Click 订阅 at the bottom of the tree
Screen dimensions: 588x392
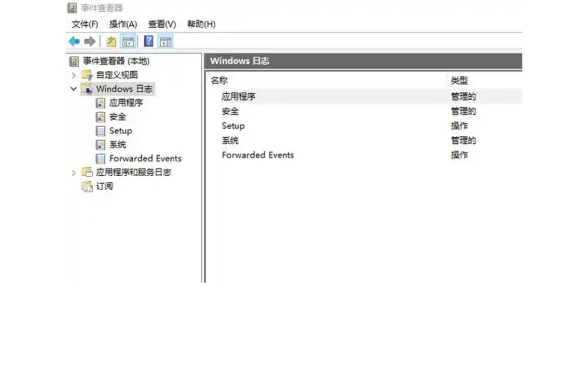(105, 186)
